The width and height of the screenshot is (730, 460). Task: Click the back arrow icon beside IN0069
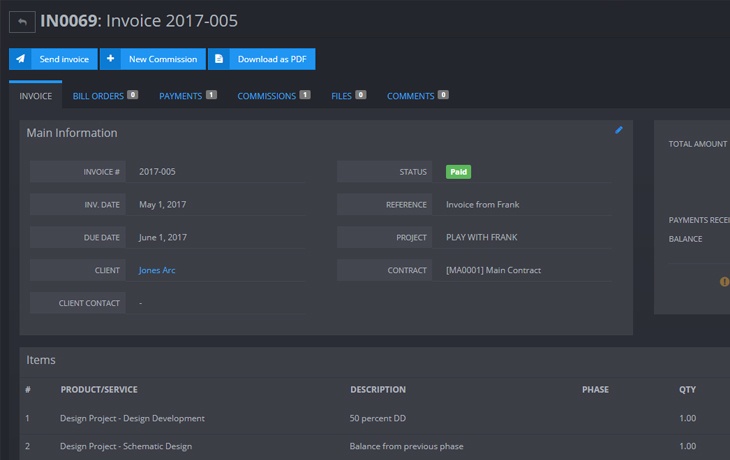[22, 22]
